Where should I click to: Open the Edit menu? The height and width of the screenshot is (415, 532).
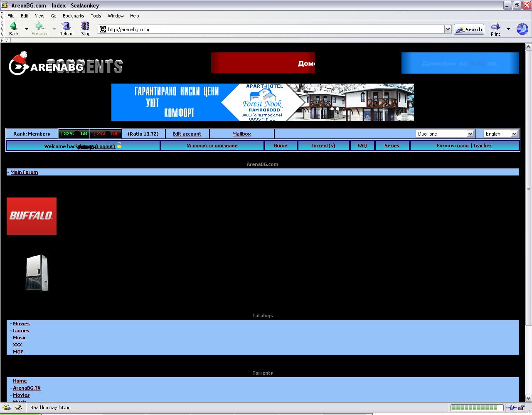coord(25,16)
